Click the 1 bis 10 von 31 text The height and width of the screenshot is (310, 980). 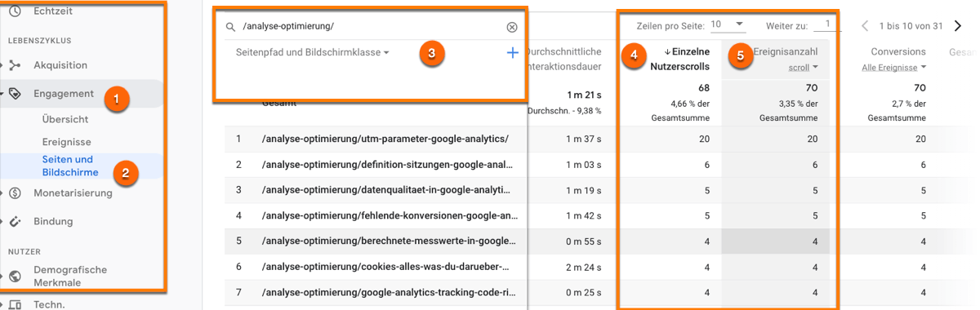click(911, 26)
